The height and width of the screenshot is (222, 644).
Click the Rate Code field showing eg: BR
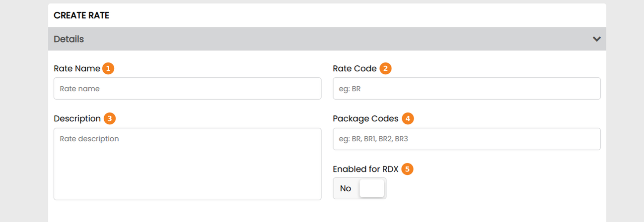tap(466, 89)
